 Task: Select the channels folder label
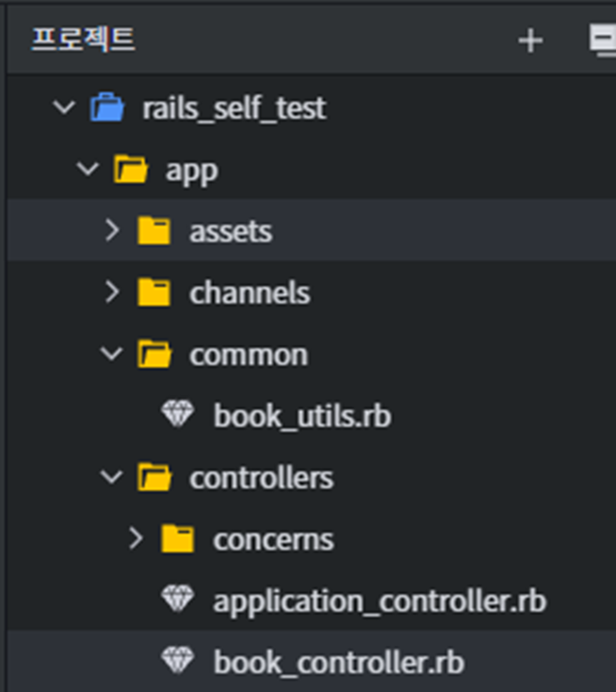(x=250, y=293)
